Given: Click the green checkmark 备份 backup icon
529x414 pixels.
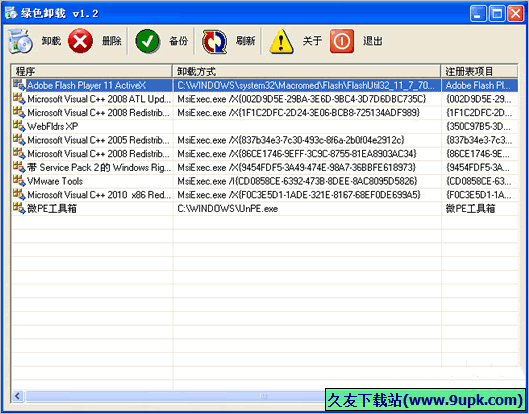Looking at the screenshot, I should 147,41.
